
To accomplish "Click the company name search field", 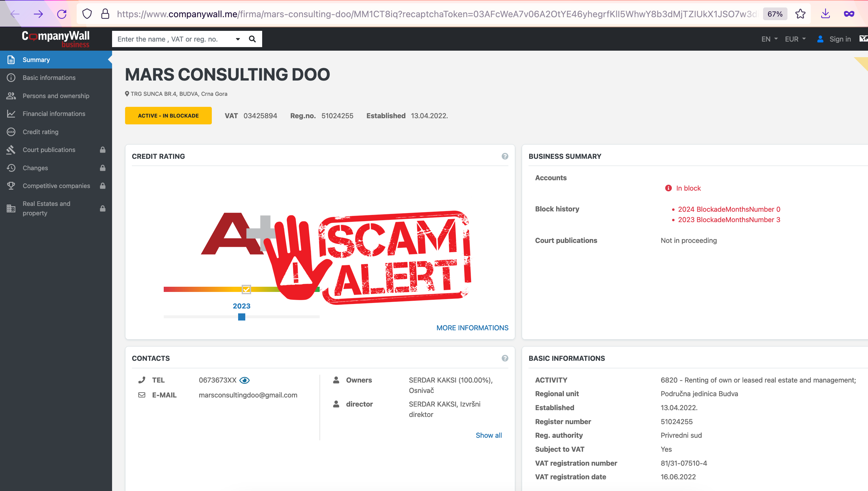I will click(x=172, y=39).
